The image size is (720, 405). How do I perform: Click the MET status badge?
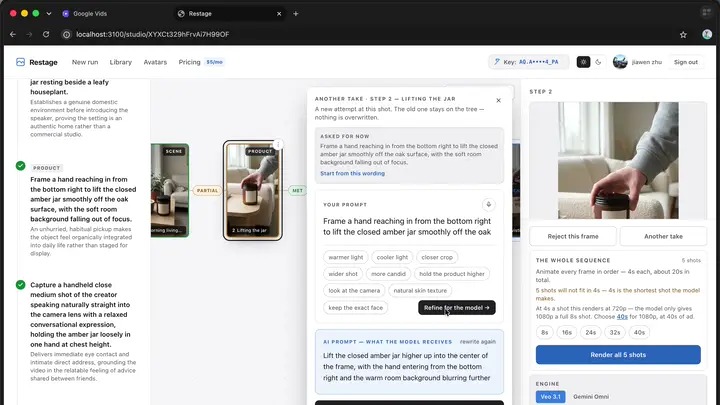[298, 190]
